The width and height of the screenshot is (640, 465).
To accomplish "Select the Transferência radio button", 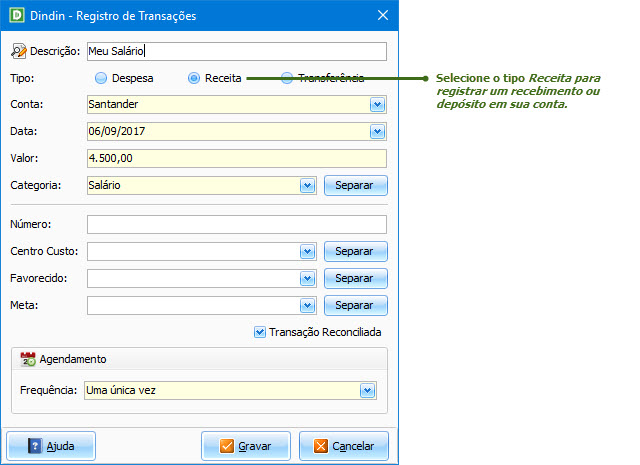I will point(287,78).
